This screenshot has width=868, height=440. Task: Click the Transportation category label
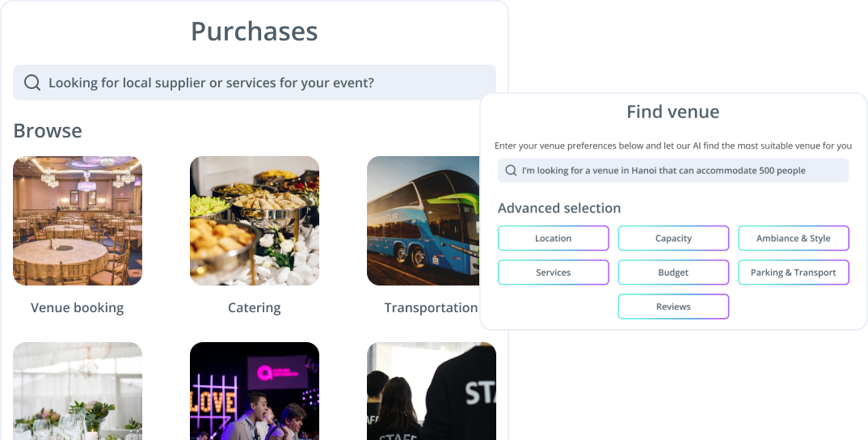[x=431, y=307]
